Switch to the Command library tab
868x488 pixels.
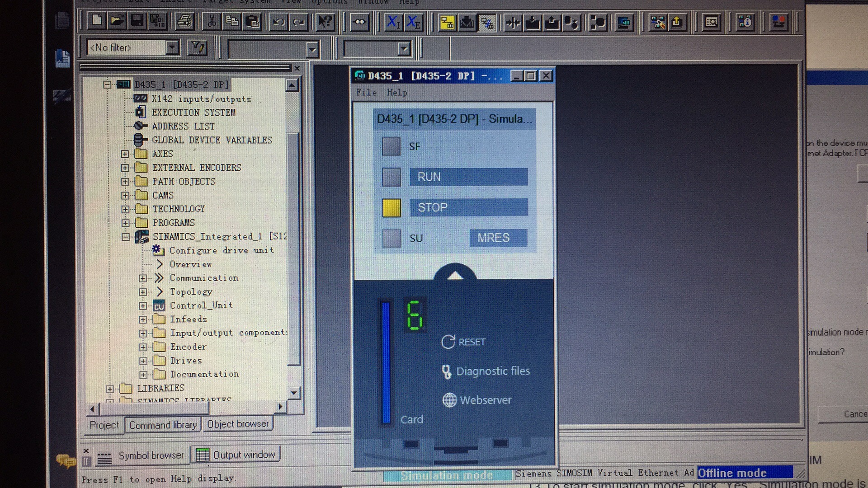(163, 425)
